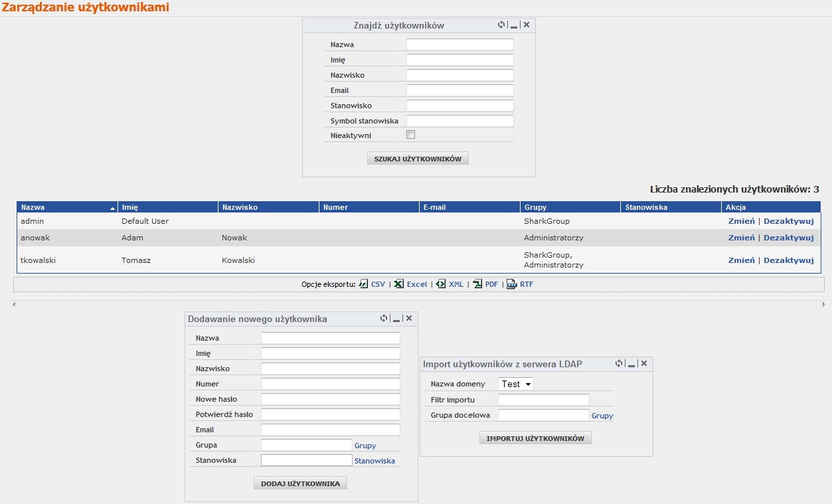Screen dimensions: 832x504
Task: Focus the Nowe hasło field
Action: coord(331,399)
